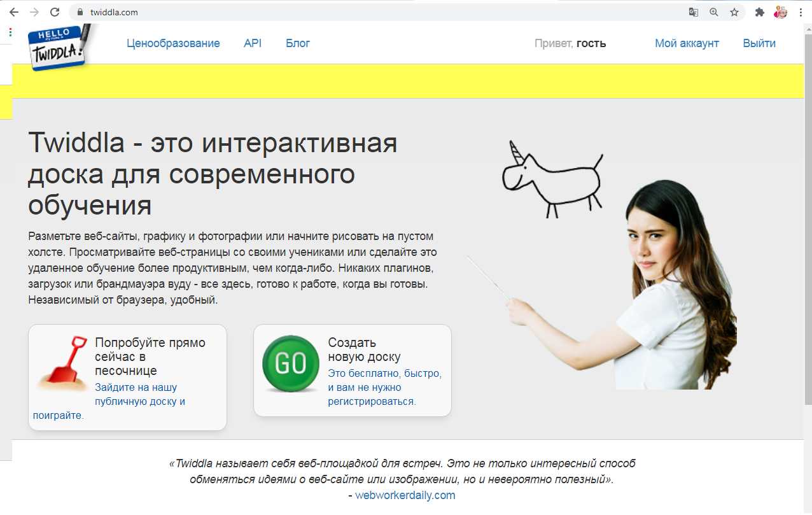Screen dimensions: 812x515
Task: Click 'Создать новую доску' heading
Action: click(364, 349)
